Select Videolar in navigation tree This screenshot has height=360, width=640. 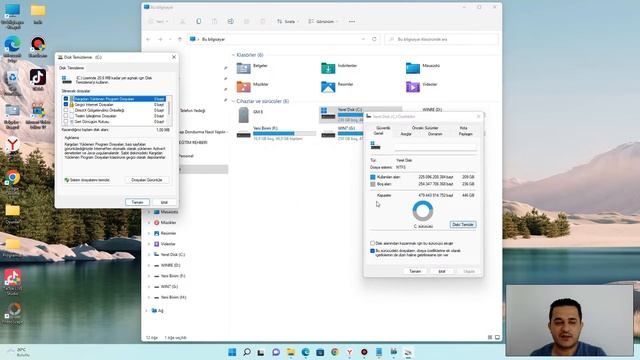coord(168,244)
